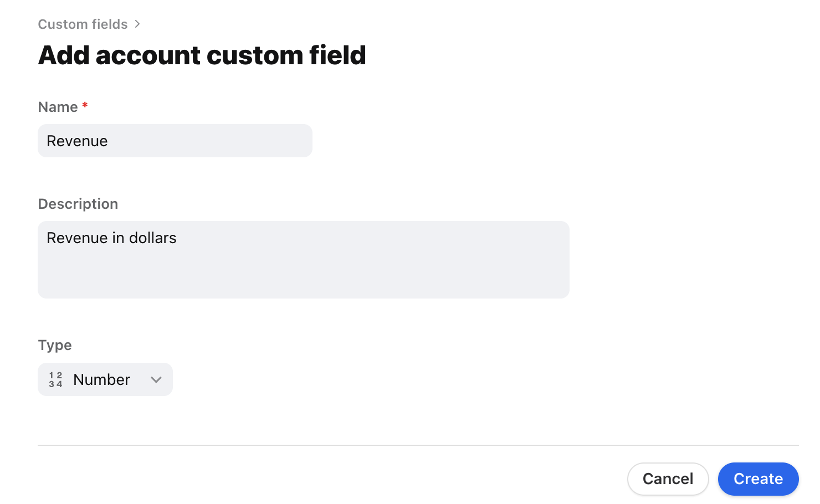Place cursor on the word Revenue in Name
Image resolution: width=820 pixels, height=504 pixels.
pyautogui.click(x=77, y=141)
